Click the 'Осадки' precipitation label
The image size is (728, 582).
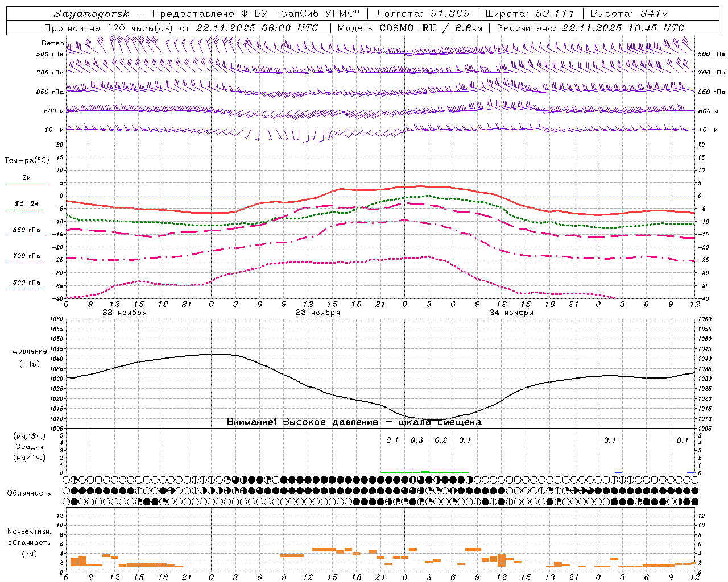(30, 447)
